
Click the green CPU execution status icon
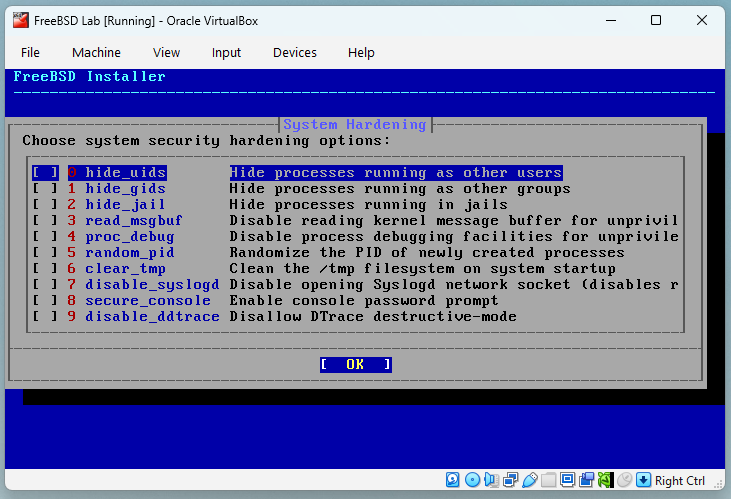pos(605,480)
